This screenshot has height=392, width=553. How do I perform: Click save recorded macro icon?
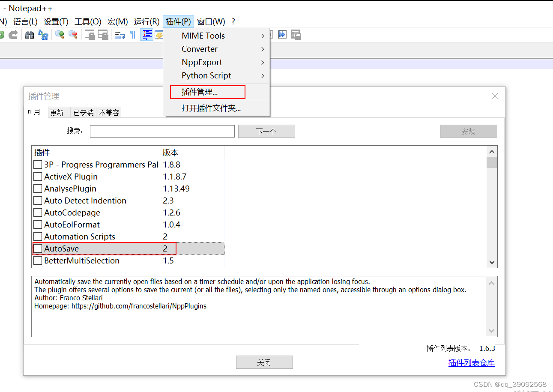(x=296, y=35)
